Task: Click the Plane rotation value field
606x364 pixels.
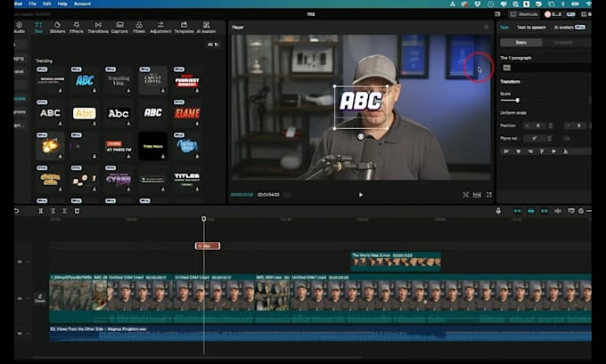Action: pos(536,138)
